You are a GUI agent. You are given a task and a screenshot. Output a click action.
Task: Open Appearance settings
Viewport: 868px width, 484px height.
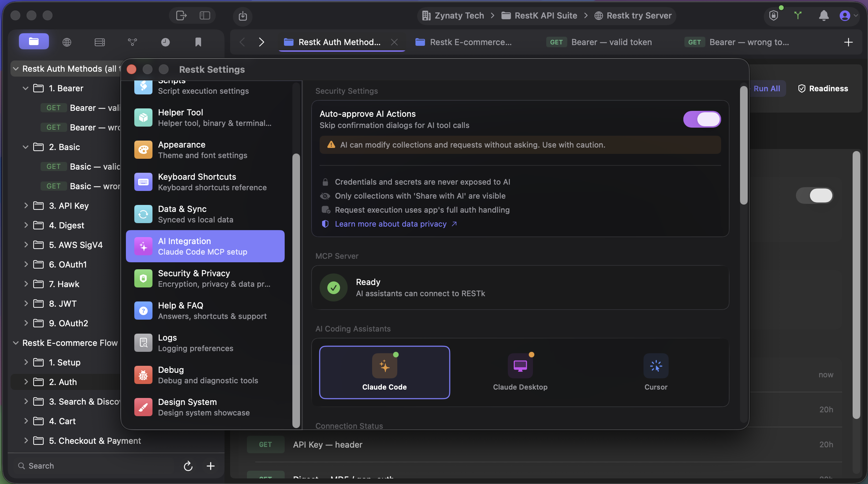click(x=205, y=150)
